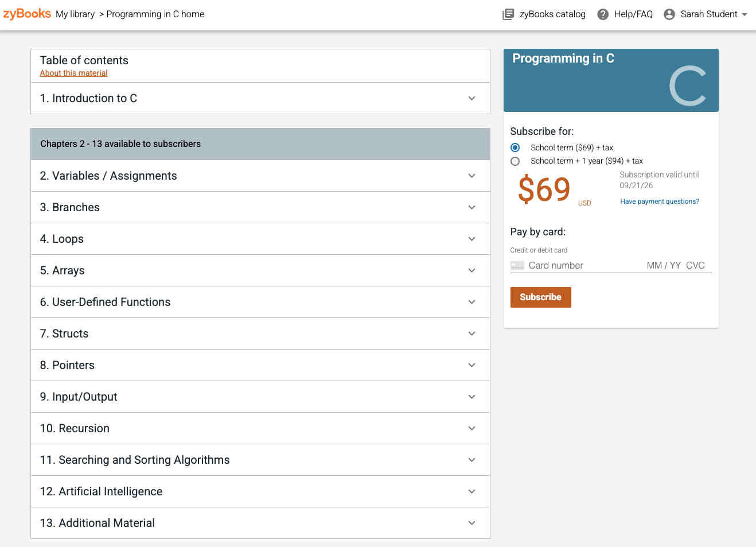Click the zyBooks logo
This screenshot has height=547, width=756.
[27, 14]
